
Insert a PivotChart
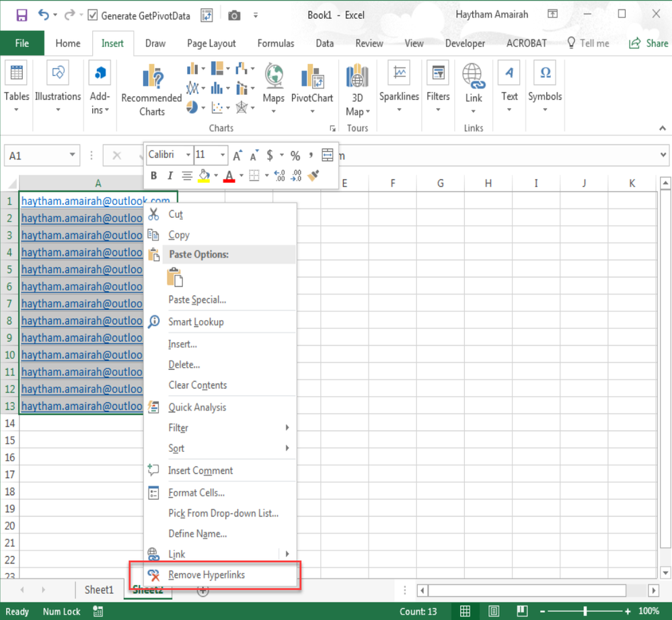point(312,89)
